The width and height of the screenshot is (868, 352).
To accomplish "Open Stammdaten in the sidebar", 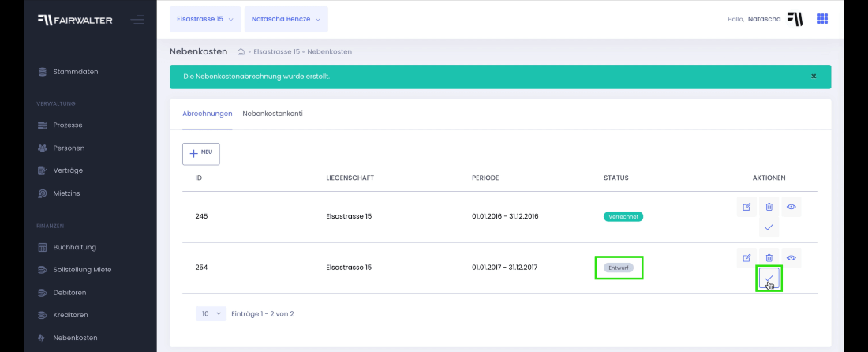I will click(75, 72).
